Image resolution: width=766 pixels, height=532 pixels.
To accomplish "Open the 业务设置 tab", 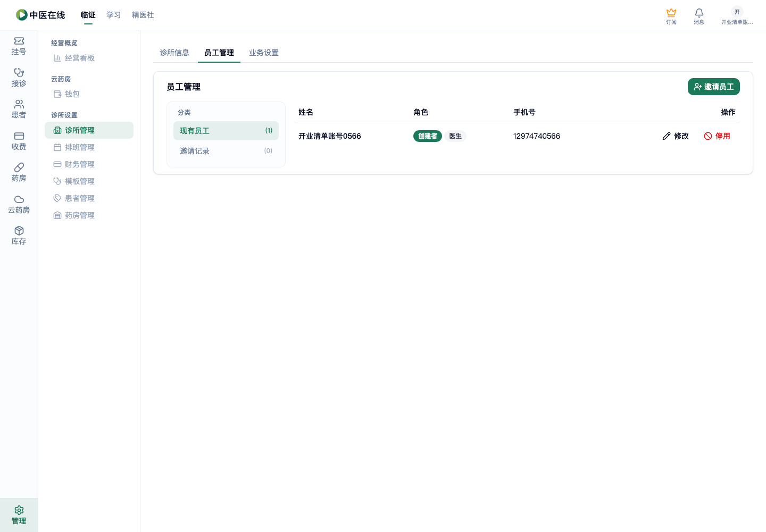I will point(264,53).
